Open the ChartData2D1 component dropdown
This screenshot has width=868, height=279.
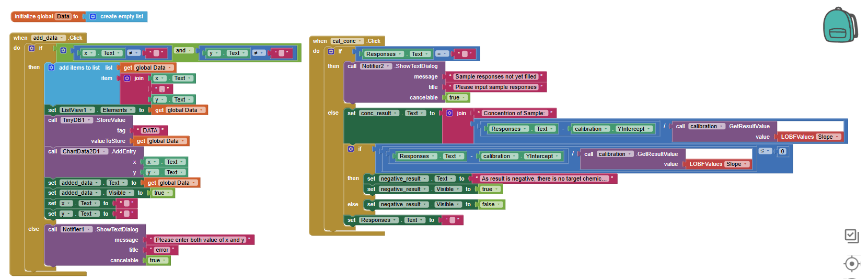pyautogui.click(x=85, y=151)
